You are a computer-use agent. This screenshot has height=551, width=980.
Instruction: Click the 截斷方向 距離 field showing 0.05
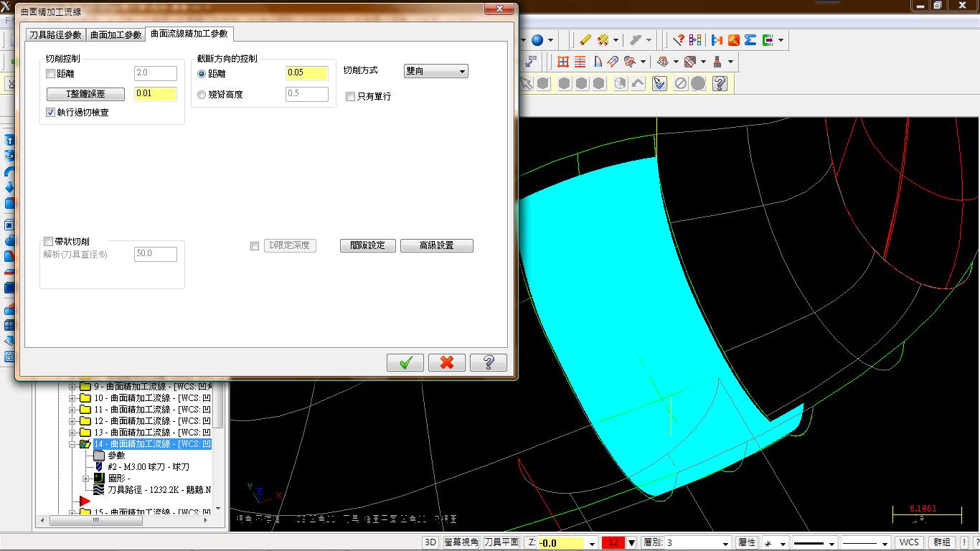pos(307,73)
